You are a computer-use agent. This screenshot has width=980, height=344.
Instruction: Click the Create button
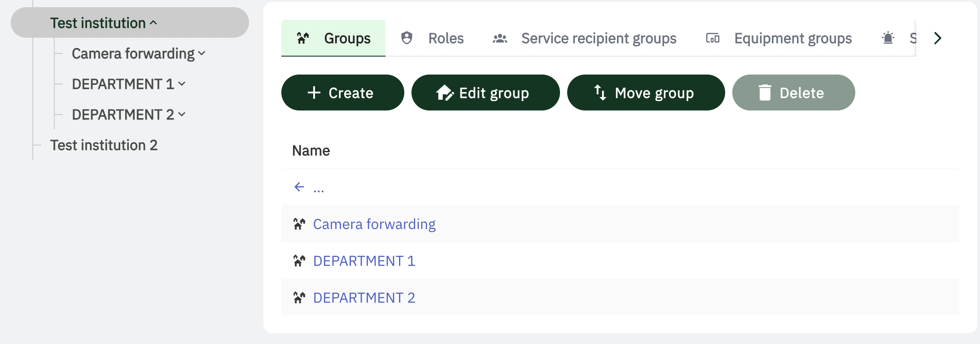[343, 93]
